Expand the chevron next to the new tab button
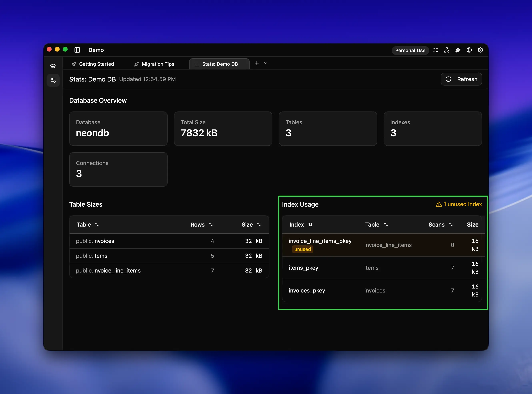 click(x=265, y=64)
